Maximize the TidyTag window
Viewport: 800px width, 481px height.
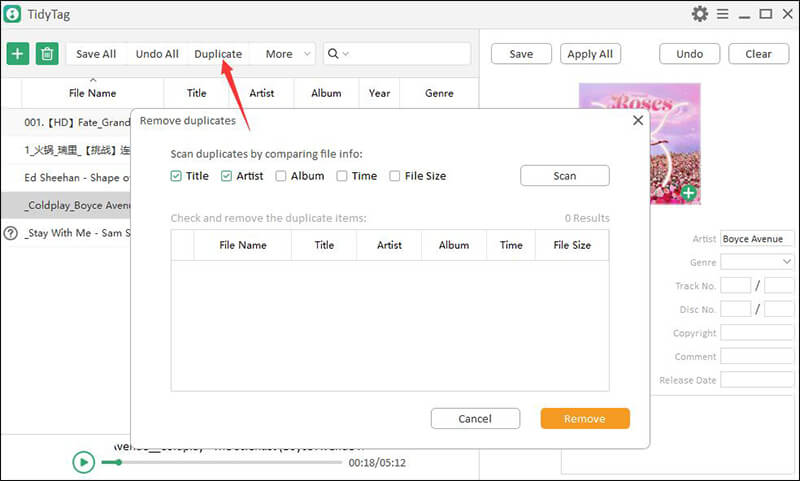[x=766, y=14]
